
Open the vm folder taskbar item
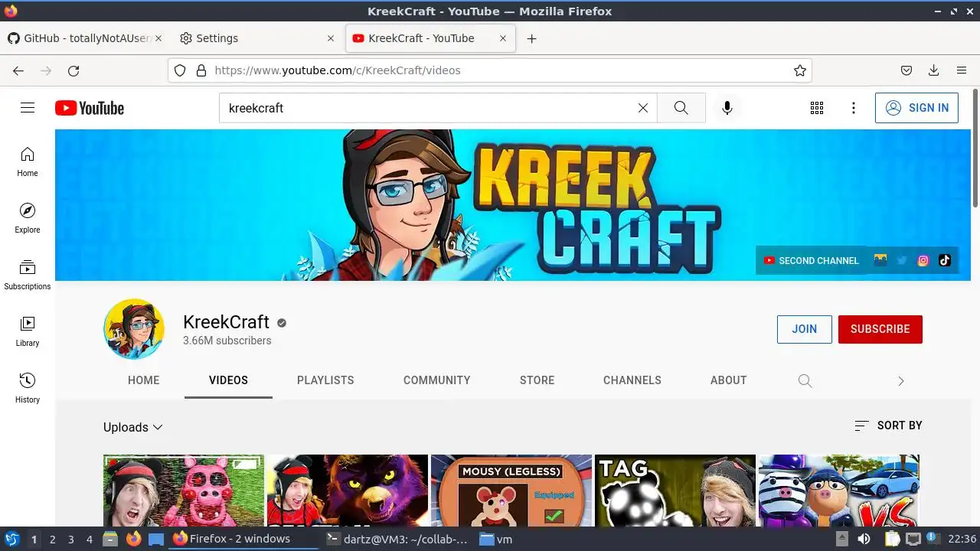[496, 539]
